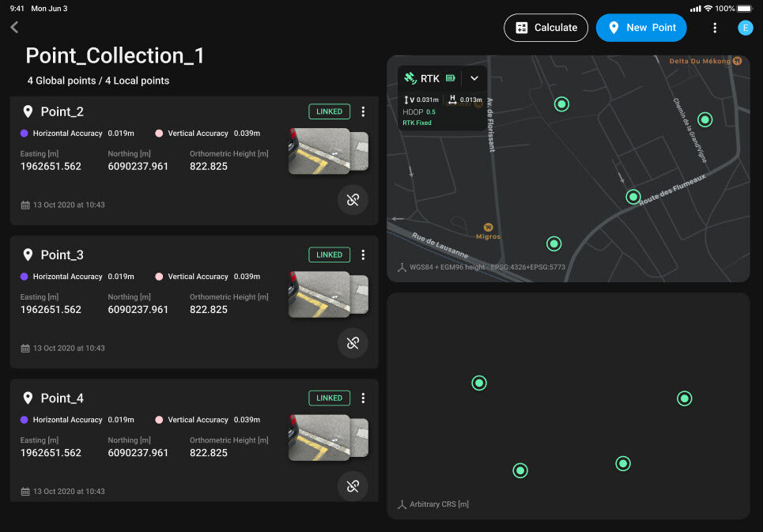
Task: Toggle the LINKED badge on Point_3
Action: [x=329, y=255]
